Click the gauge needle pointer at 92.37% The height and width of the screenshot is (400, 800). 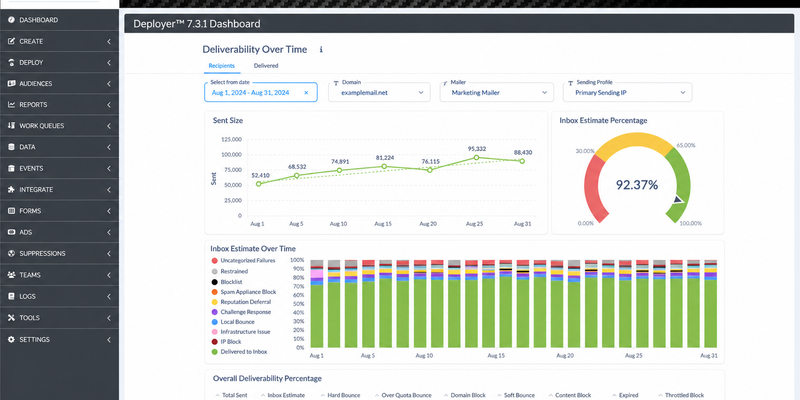(x=678, y=200)
